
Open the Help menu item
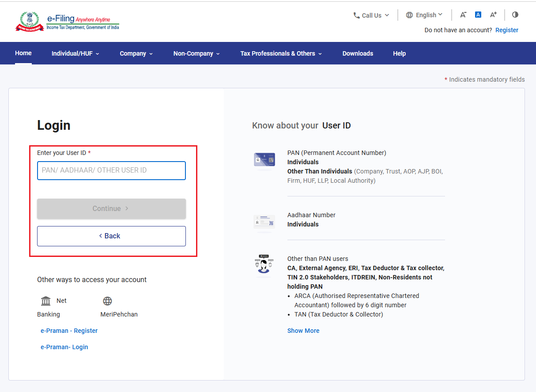point(399,53)
